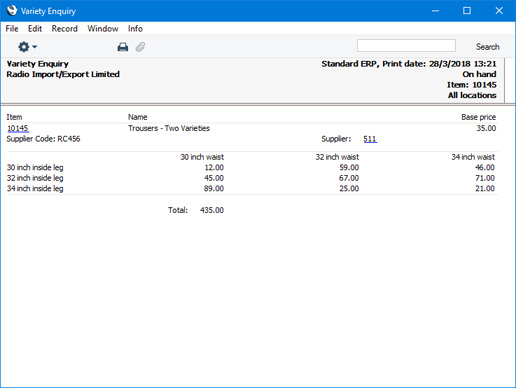Image resolution: width=516 pixels, height=388 pixels.
Task: Open the Info menu
Action: pyautogui.click(x=135, y=29)
